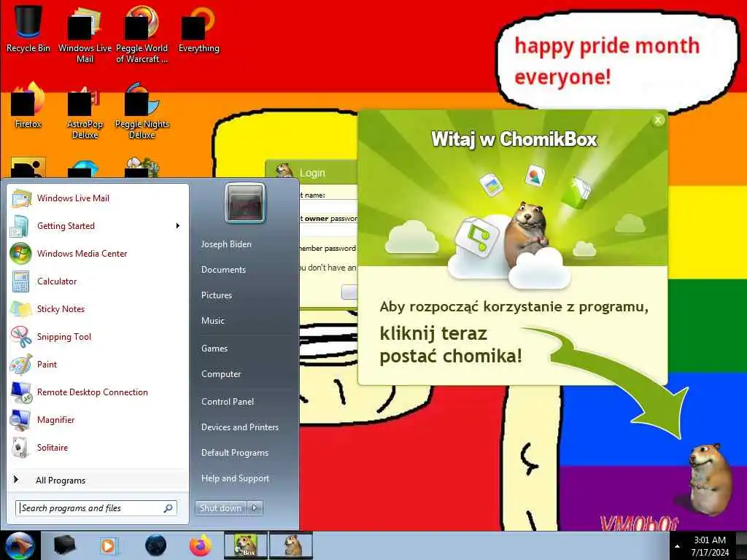The width and height of the screenshot is (747, 560).
Task: Start Solitaire from the Start menu
Action: tap(98, 447)
